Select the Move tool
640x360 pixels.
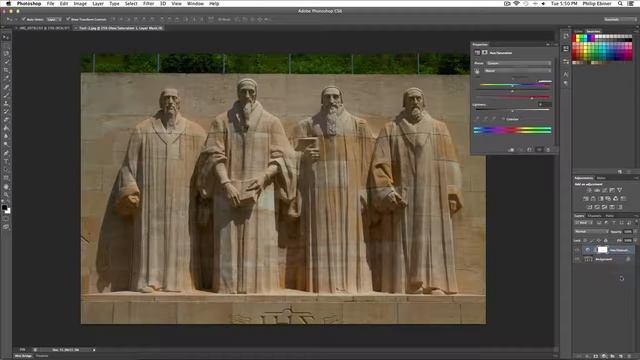point(6,37)
